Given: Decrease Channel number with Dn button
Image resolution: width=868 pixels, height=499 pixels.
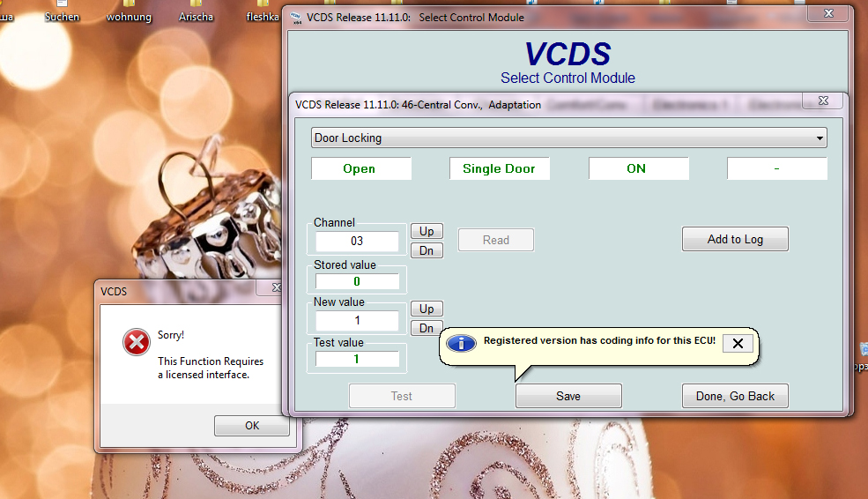Looking at the screenshot, I should pos(427,250).
